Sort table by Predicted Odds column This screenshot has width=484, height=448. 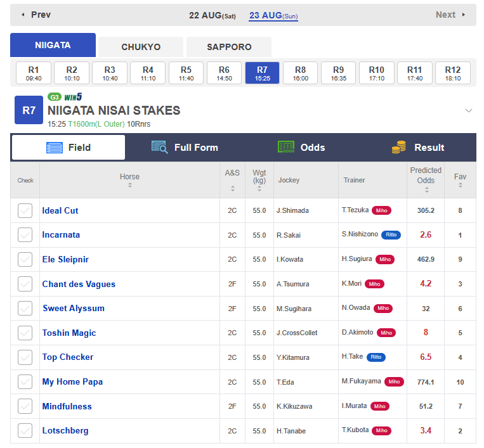426,190
